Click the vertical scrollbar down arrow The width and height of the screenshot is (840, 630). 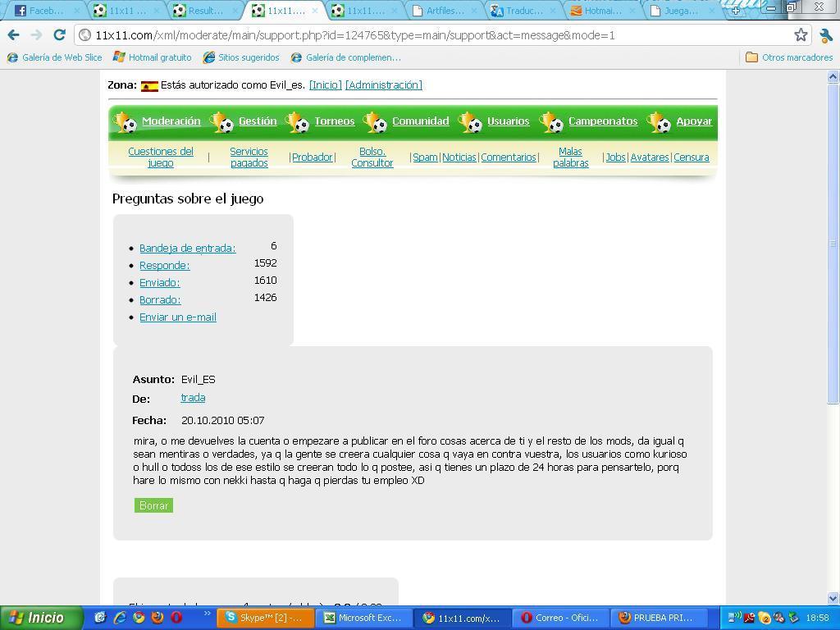point(833,598)
